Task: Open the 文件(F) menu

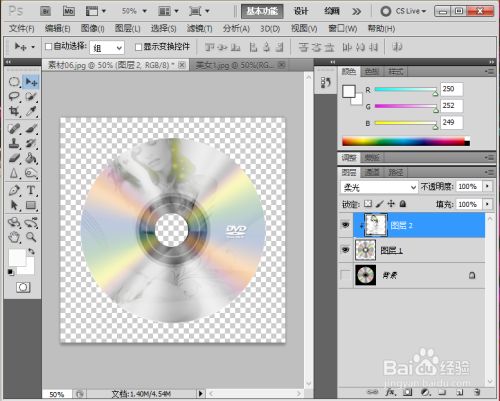Action: tap(22, 29)
